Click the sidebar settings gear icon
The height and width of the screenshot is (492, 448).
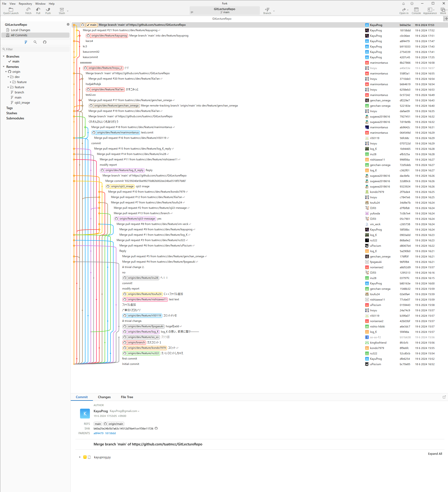[68, 24]
